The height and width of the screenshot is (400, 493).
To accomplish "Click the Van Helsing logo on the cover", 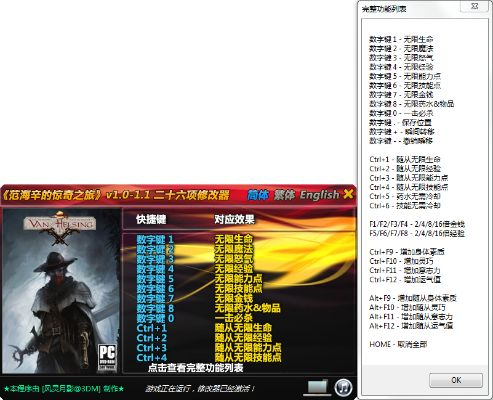I will coord(59,228).
